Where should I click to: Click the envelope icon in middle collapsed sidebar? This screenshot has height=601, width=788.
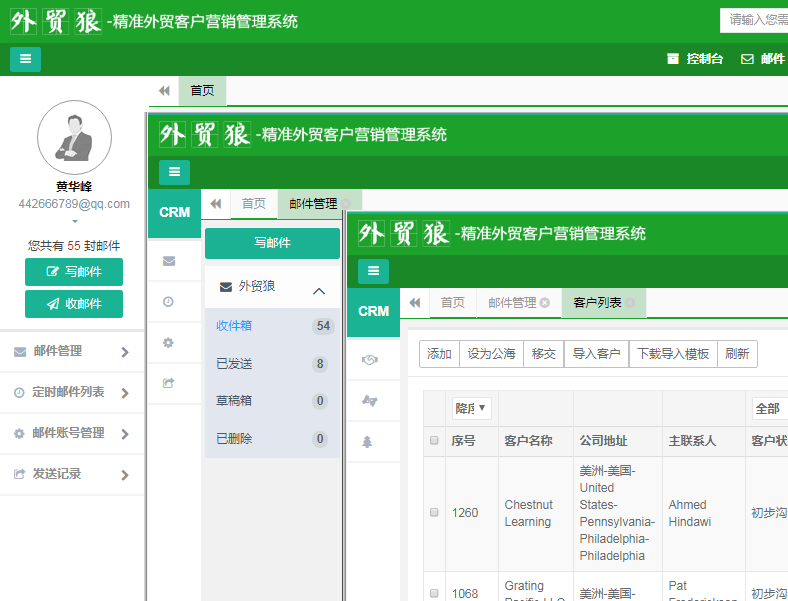169,261
